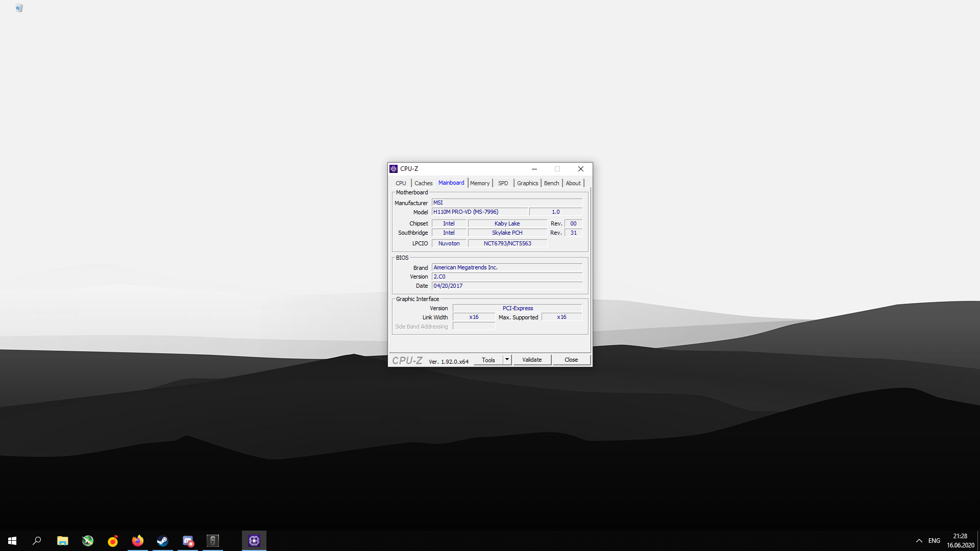Expand the Tools dropdown arrow
The width and height of the screenshot is (980, 551).
507,360
